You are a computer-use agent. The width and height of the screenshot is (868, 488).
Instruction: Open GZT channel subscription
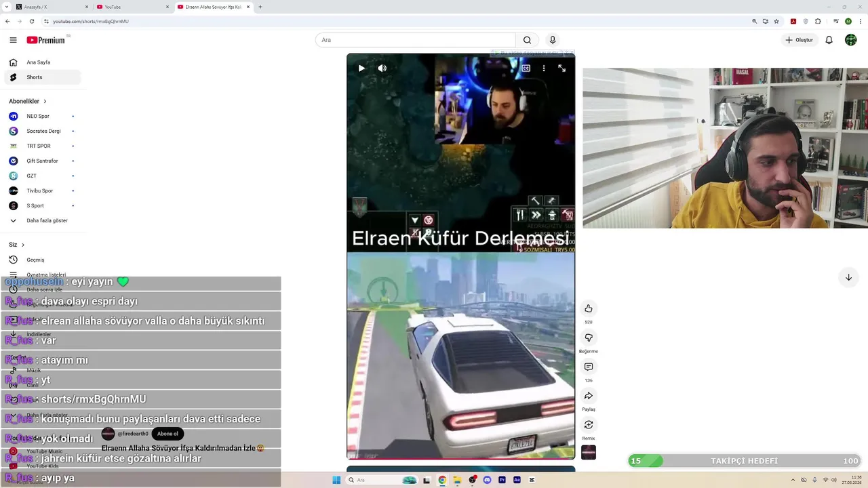pos(42,176)
